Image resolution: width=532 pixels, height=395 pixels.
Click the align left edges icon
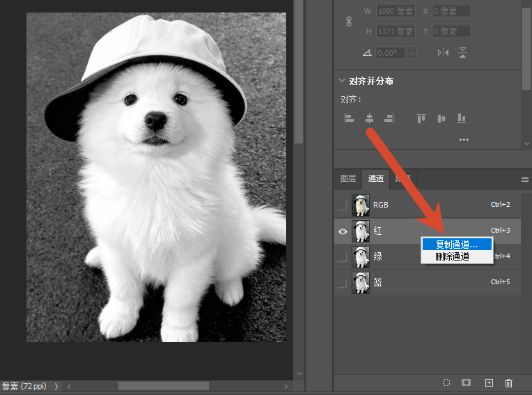(349, 118)
